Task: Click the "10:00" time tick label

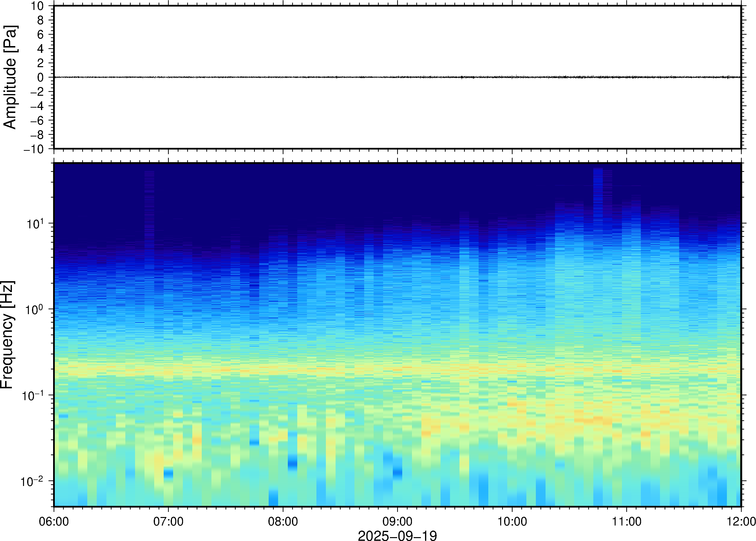Action: click(512, 521)
